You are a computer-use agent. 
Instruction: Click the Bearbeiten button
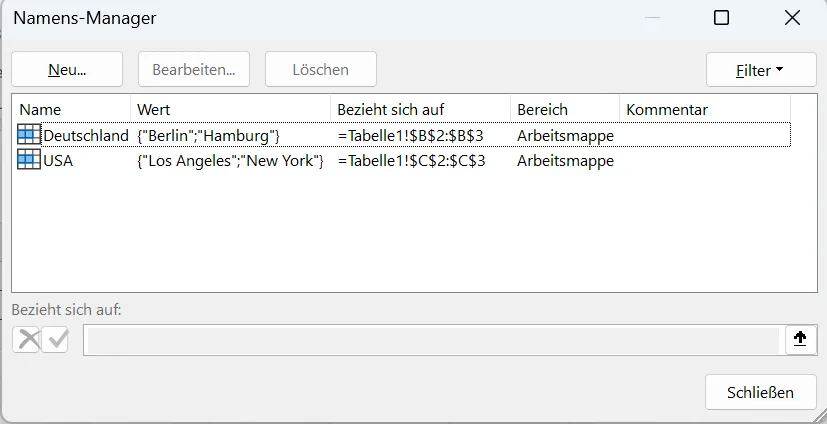click(194, 69)
